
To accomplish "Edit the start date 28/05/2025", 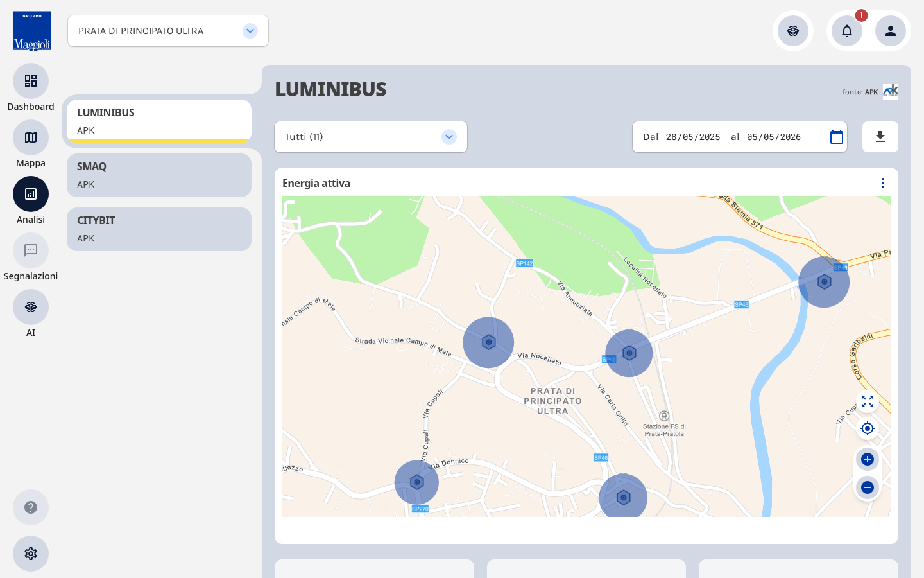I will click(693, 137).
